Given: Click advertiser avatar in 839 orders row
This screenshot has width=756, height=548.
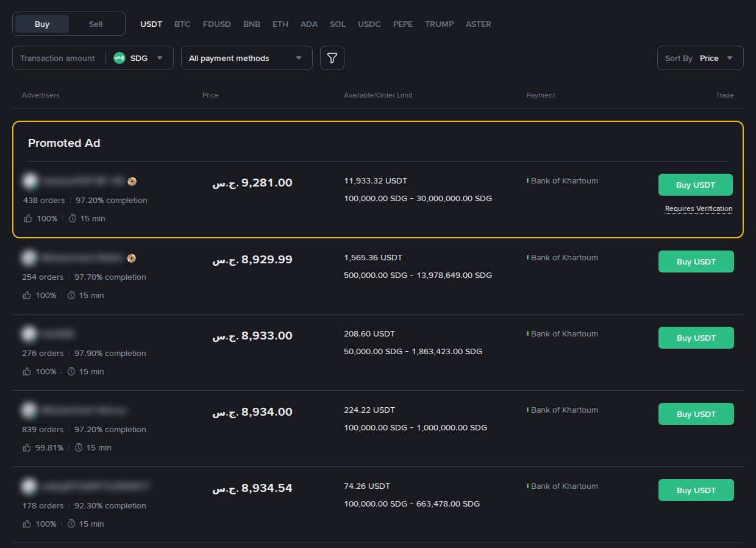Looking at the screenshot, I should [29, 410].
